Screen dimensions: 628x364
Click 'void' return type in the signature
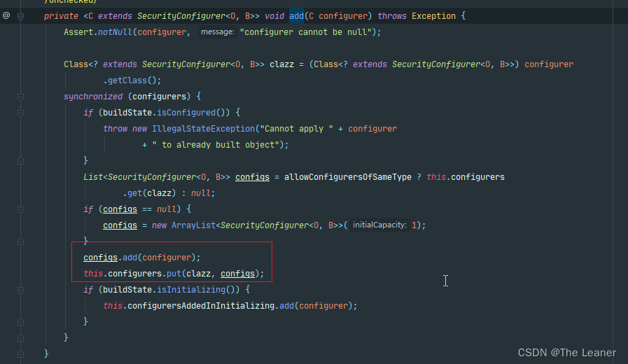coord(274,16)
